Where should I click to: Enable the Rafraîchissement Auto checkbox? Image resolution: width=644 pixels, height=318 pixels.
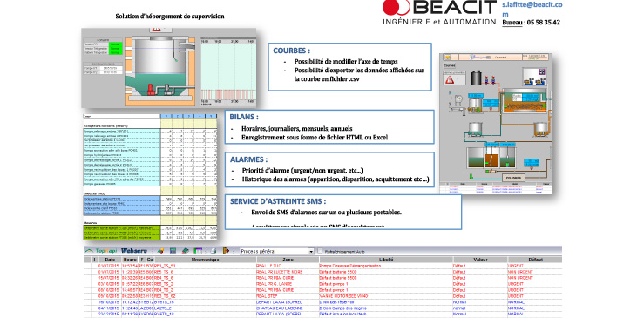tap(320, 251)
